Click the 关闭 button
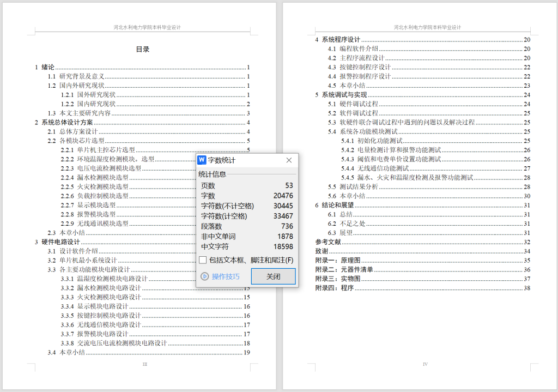Image resolution: width=558 pixels, height=392 pixels. pos(273,276)
